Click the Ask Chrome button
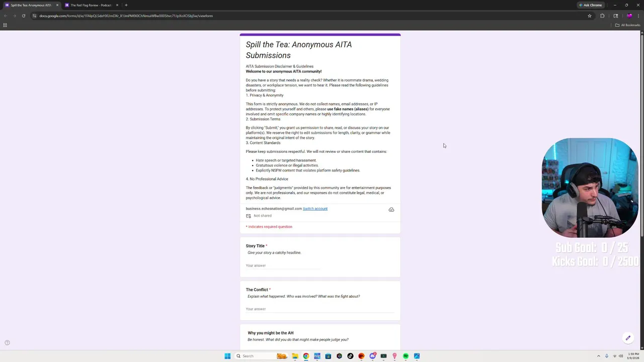This screenshot has height=362, width=644. (590, 5)
